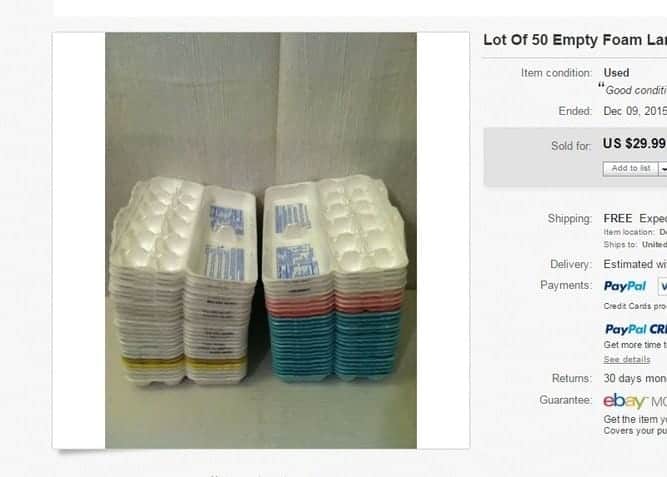Screen dimensions: 667x477
Task: Click the Ships to line
Action: (635, 245)
